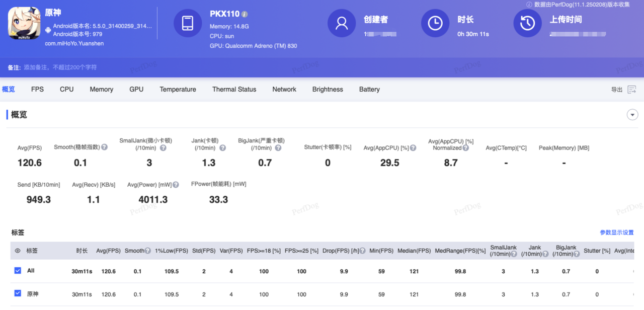Open help icon beside Normalized AppCPU metric
The width and height of the screenshot is (644, 310).
click(x=466, y=148)
